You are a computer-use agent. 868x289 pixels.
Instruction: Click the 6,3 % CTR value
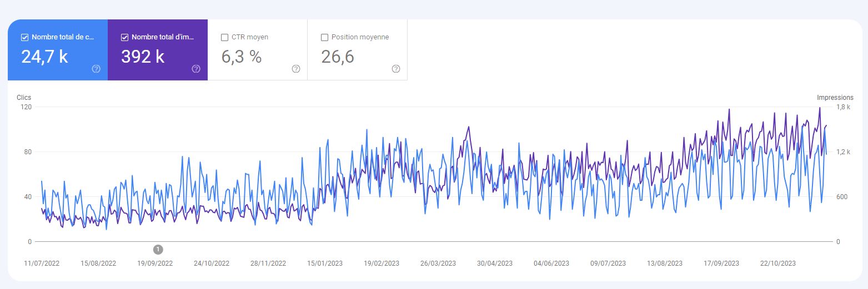coord(242,57)
